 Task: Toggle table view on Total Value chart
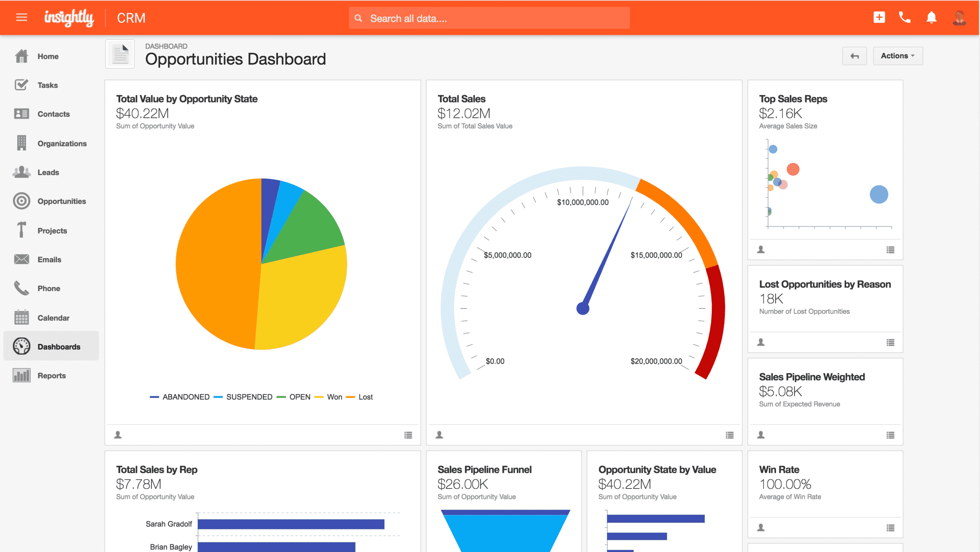[x=408, y=435]
